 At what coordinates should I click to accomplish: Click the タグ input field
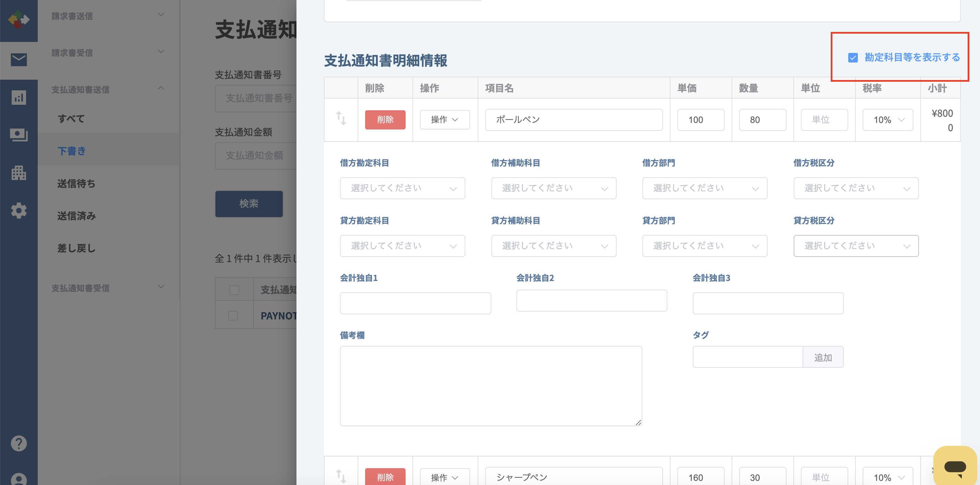coord(748,357)
